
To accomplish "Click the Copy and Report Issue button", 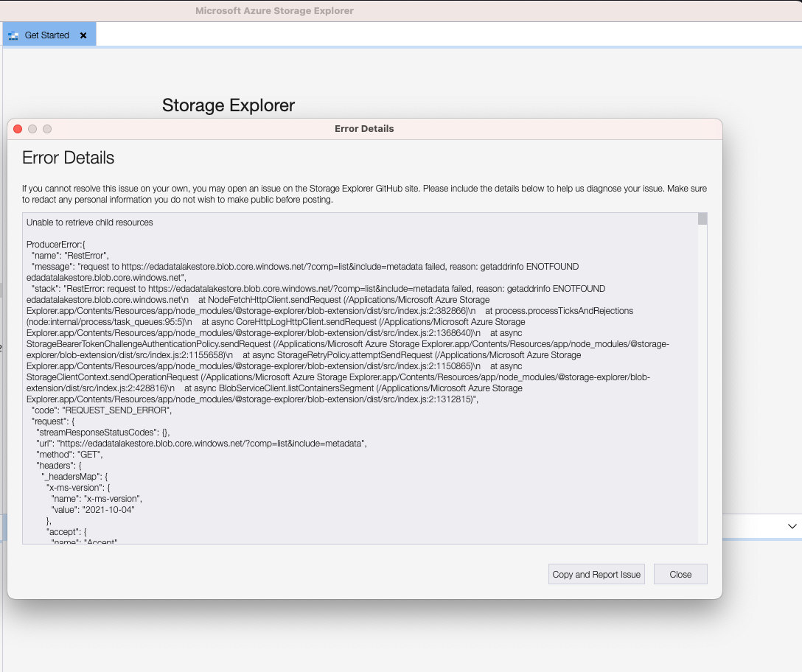I will [x=596, y=574].
